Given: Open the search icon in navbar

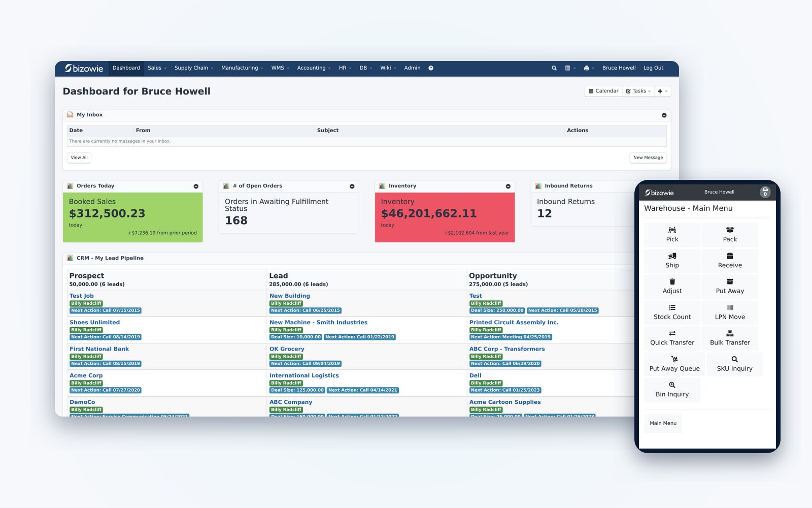Looking at the screenshot, I should tap(554, 68).
